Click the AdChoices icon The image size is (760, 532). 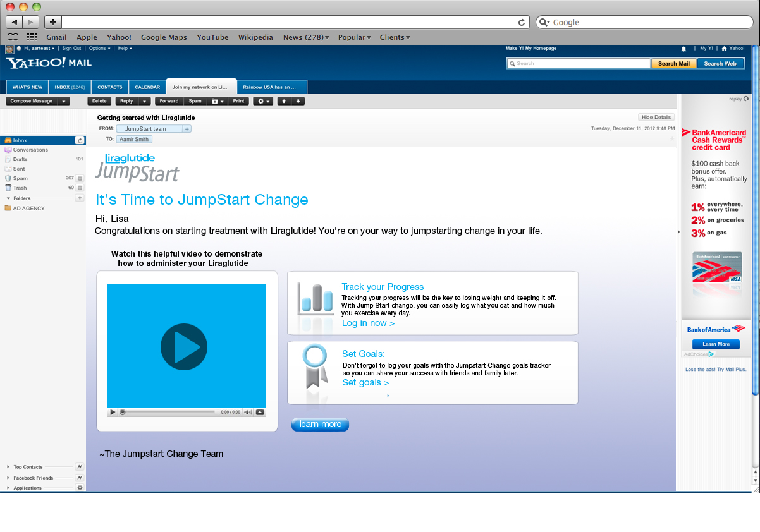click(711, 354)
